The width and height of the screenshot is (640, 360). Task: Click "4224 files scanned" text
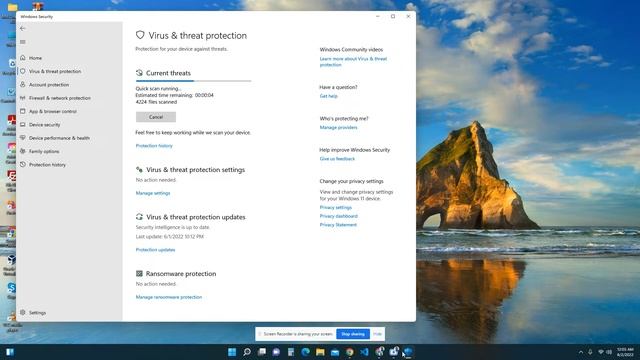coord(156,102)
